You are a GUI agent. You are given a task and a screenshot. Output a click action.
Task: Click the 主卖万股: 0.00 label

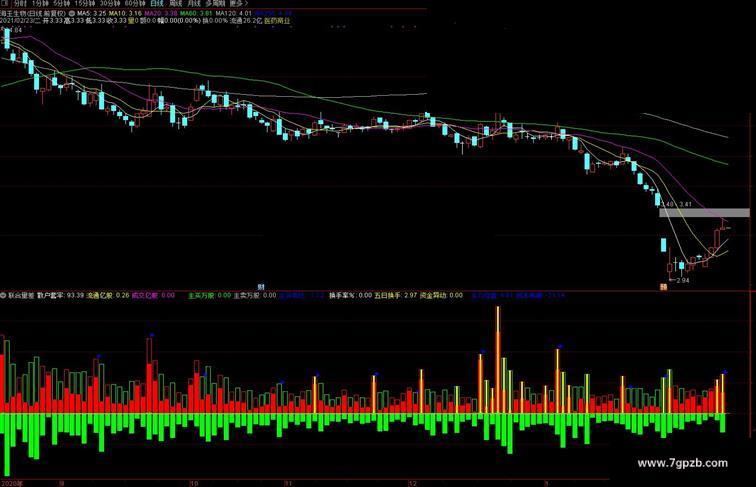[x=255, y=295]
